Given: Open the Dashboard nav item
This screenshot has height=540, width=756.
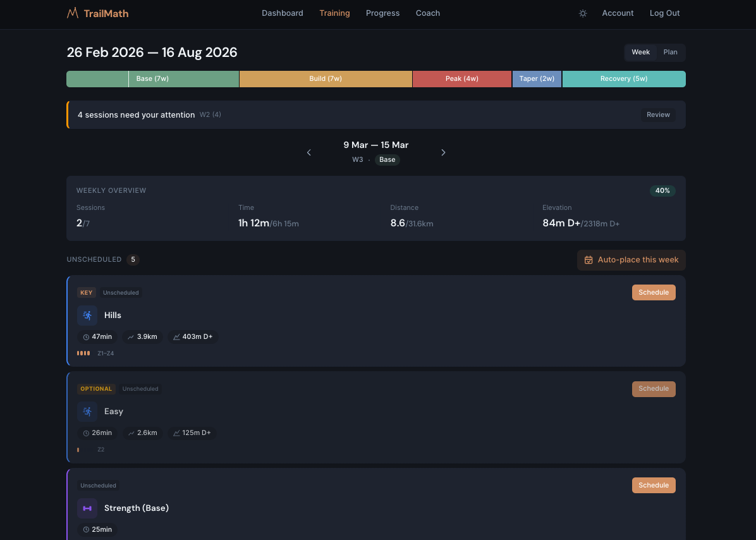Looking at the screenshot, I should click(x=282, y=13).
